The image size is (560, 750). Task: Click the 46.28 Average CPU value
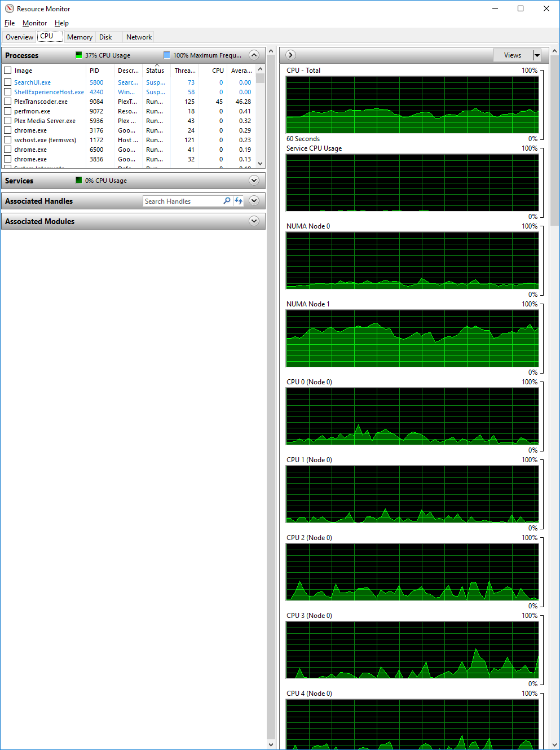click(243, 102)
